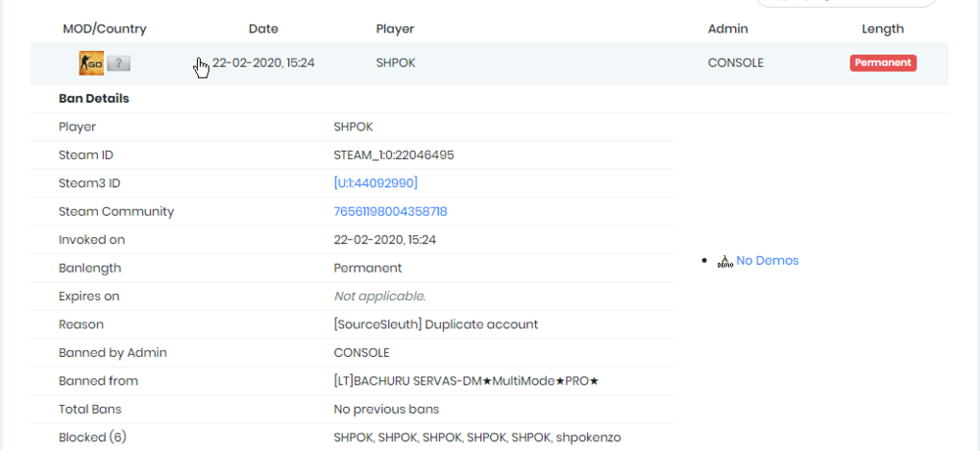Click the Ban Details section heading

94,99
